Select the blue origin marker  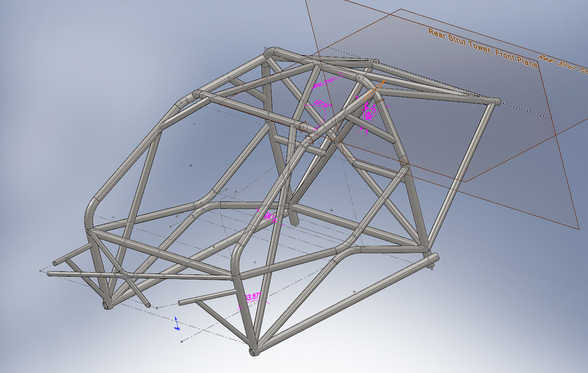[176, 323]
